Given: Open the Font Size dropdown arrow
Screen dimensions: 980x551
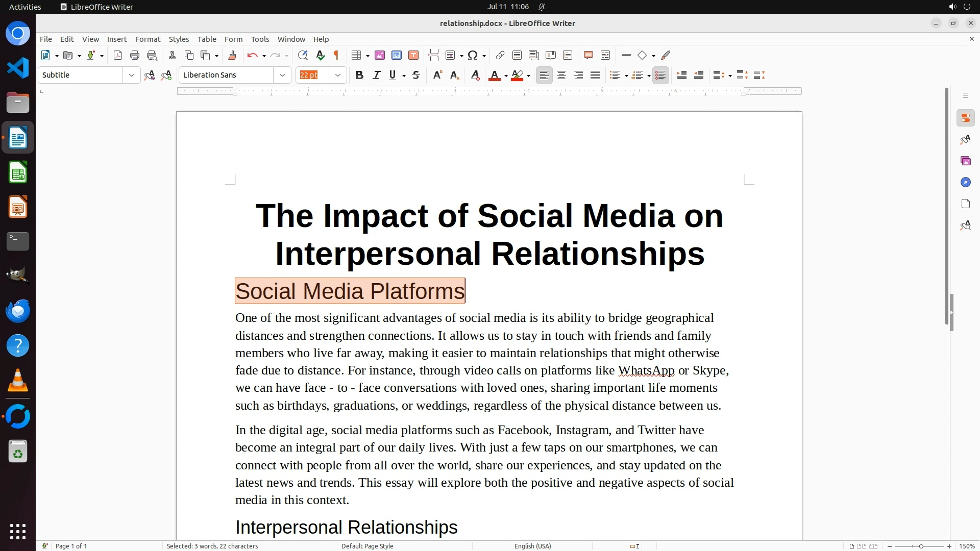Looking at the screenshot, I should (338, 76).
